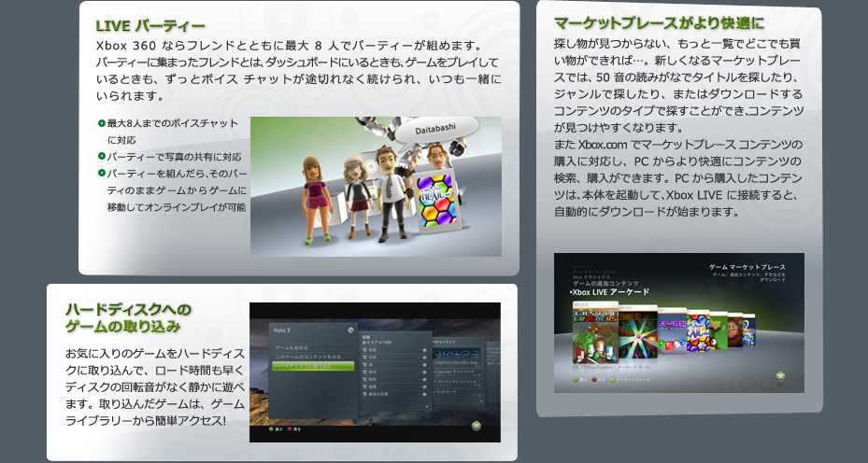Click ライブラリーから簡単アクセス! text

(146, 421)
